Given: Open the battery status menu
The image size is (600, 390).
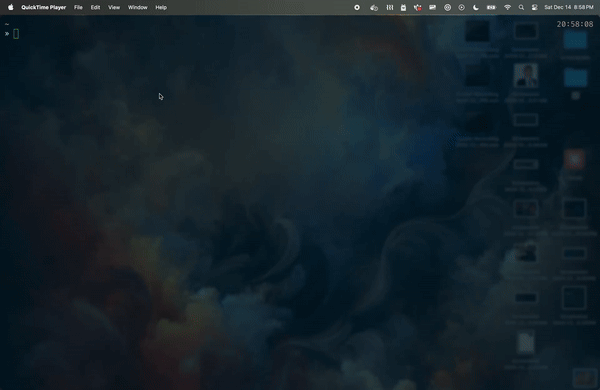Looking at the screenshot, I should click(x=491, y=7).
